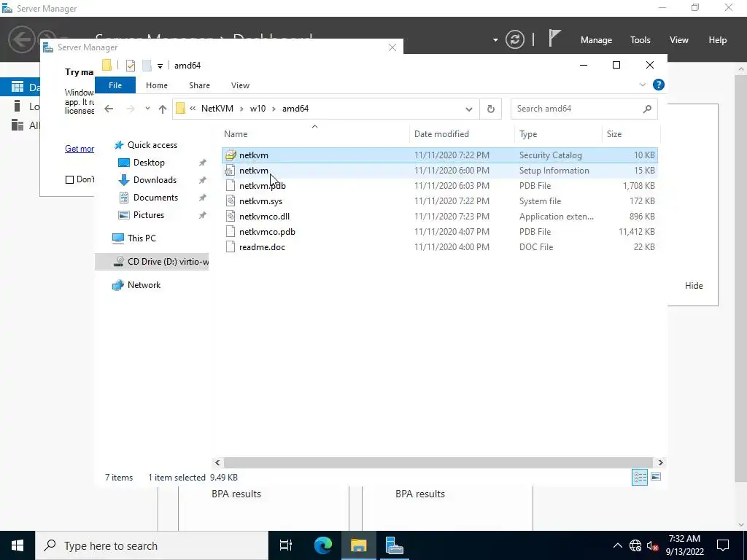
Task: Open Task View on the taskbar
Action: (x=286, y=545)
